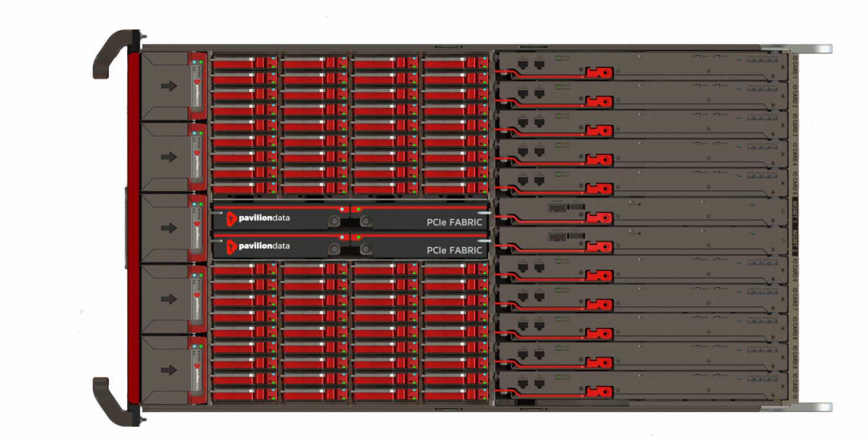This screenshot has width=868, height=438.
Task: Click the bottommost fan module arrow
Action: [x=169, y=370]
